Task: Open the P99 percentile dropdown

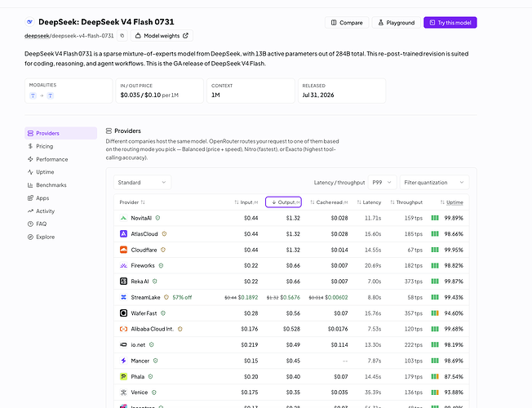Action: 382,183
